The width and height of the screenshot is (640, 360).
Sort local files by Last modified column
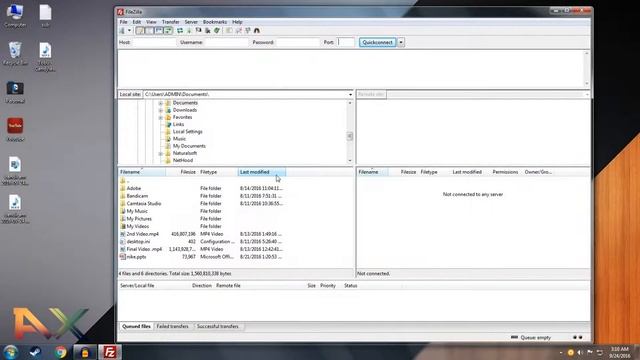(262, 172)
